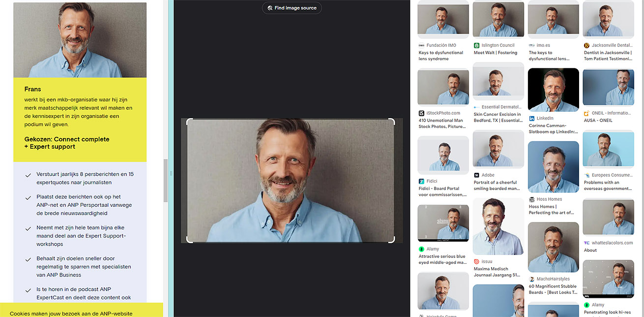Click the Europees Consume... favicon
The width and height of the screenshot is (644, 317).
click(x=586, y=175)
